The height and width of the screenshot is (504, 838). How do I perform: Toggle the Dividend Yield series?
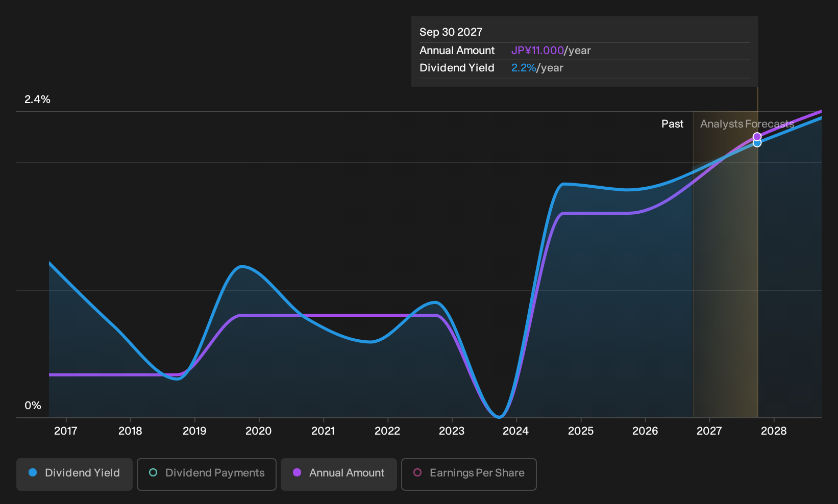[75, 474]
